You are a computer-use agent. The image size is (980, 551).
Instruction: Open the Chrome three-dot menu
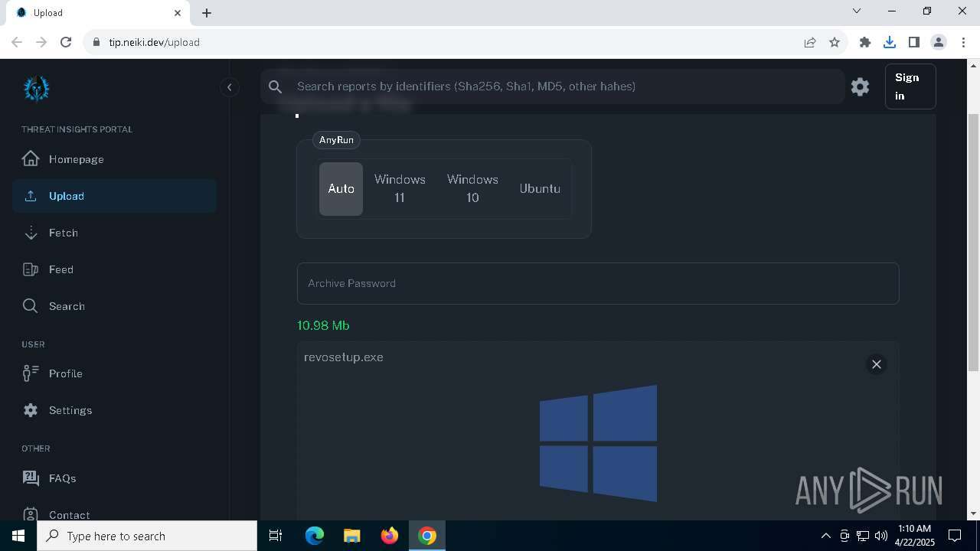click(963, 42)
